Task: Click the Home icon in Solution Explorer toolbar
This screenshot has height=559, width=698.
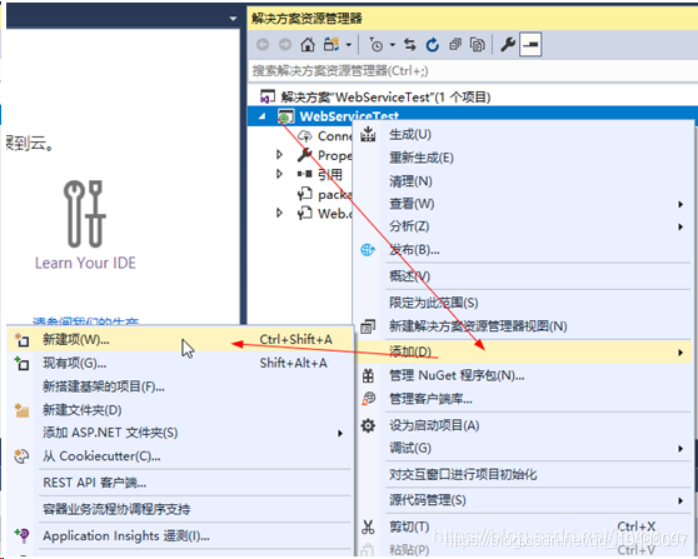Action: point(308,45)
